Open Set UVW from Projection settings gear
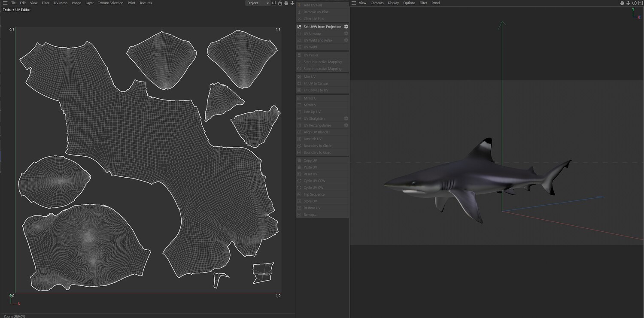Viewport: 644px width, 318px height. pyautogui.click(x=346, y=27)
